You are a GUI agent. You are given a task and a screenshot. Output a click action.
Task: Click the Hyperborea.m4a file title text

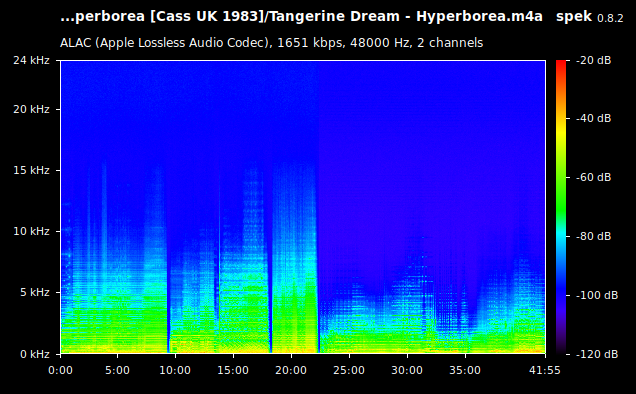pos(301,17)
